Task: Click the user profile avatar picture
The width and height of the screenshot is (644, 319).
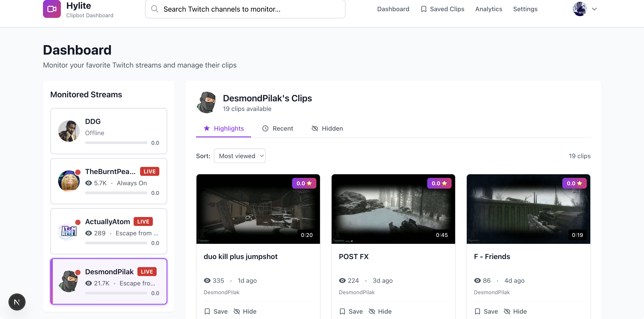Action: (580, 9)
